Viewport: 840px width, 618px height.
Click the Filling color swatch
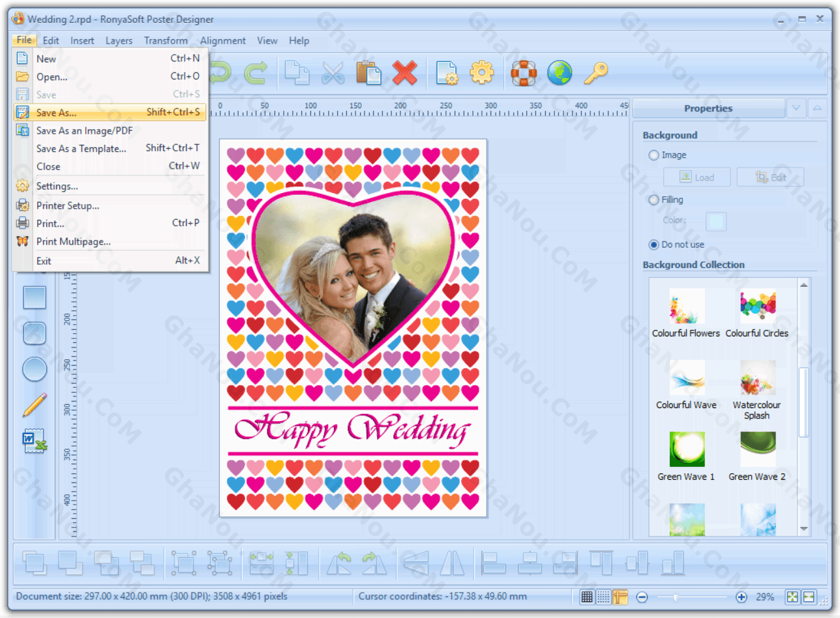pos(716,222)
